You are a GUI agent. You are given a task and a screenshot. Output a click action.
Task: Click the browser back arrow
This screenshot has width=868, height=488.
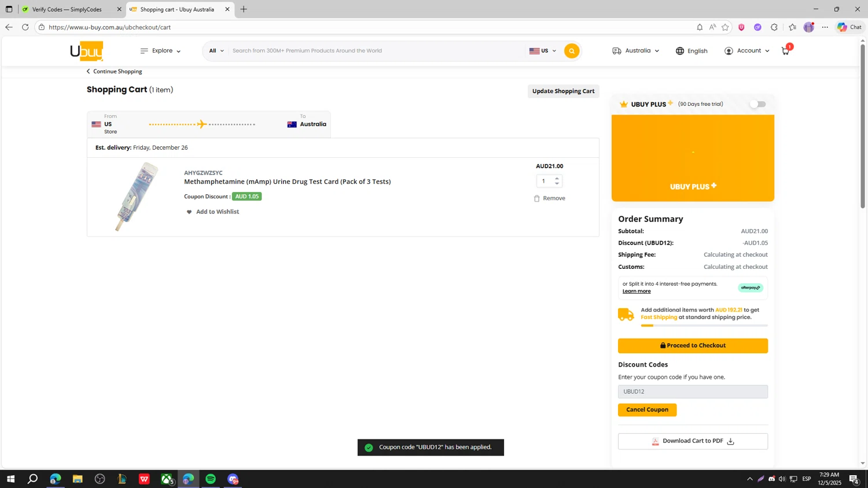click(x=9, y=27)
